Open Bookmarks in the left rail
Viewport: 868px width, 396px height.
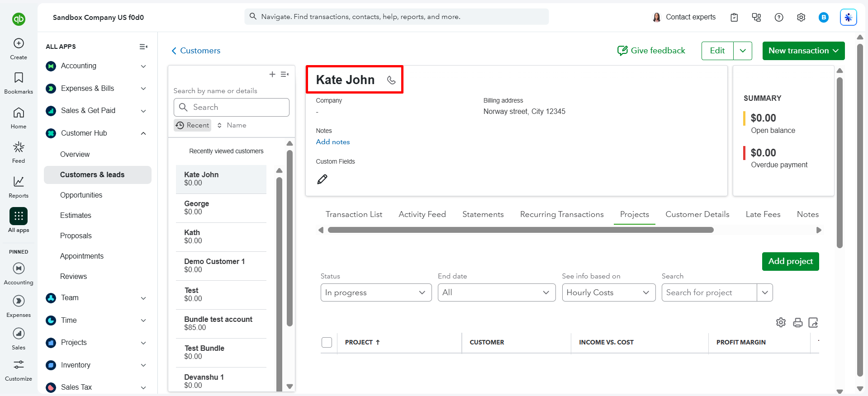coord(19,83)
